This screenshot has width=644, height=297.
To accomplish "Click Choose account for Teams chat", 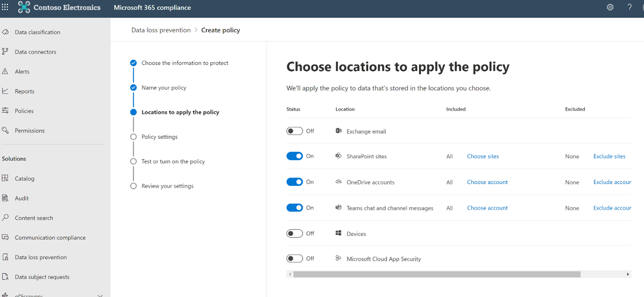I will point(487,208).
